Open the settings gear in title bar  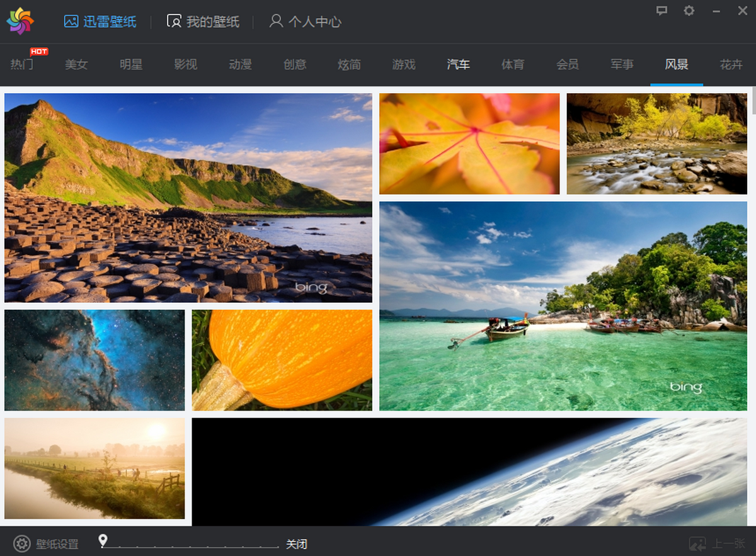point(689,11)
